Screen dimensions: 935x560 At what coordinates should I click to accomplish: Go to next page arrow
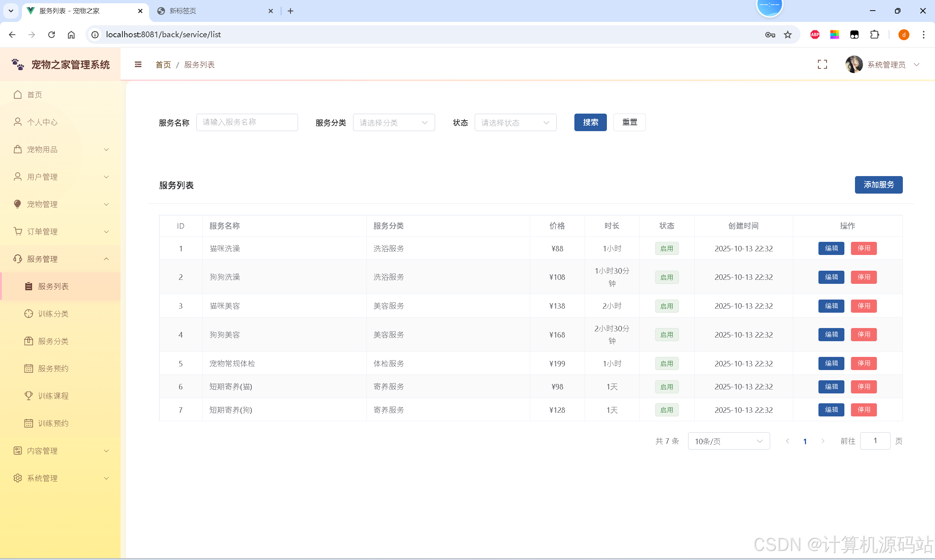tap(822, 441)
